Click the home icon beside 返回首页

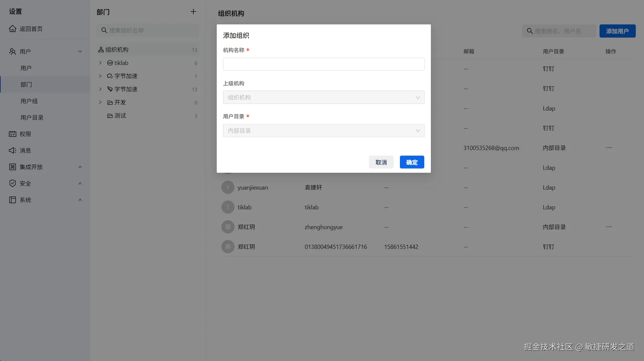13,29
